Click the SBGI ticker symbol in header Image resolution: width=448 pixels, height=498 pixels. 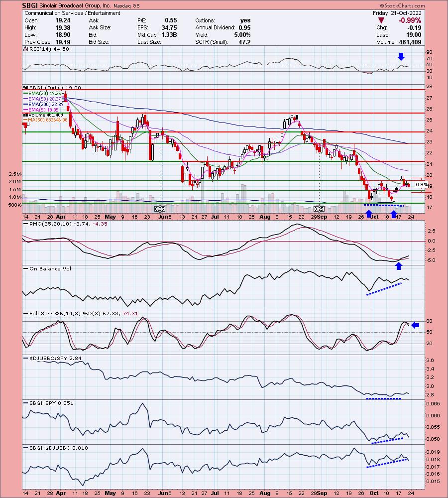(x=30, y=5)
